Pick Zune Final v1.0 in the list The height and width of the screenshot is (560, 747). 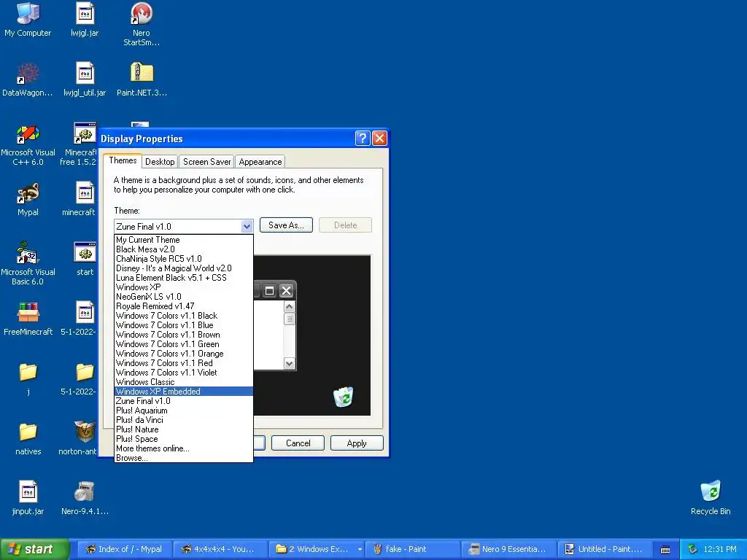(x=184, y=401)
